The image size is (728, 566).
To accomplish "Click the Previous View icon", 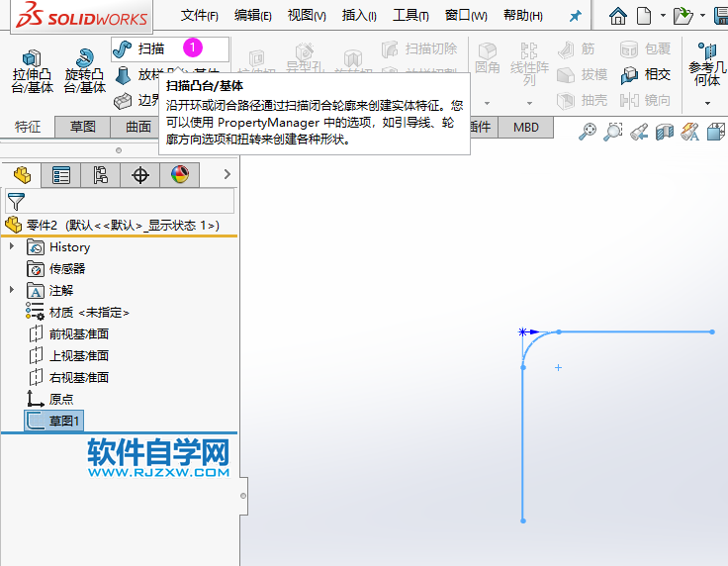I will click(x=639, y=132).
